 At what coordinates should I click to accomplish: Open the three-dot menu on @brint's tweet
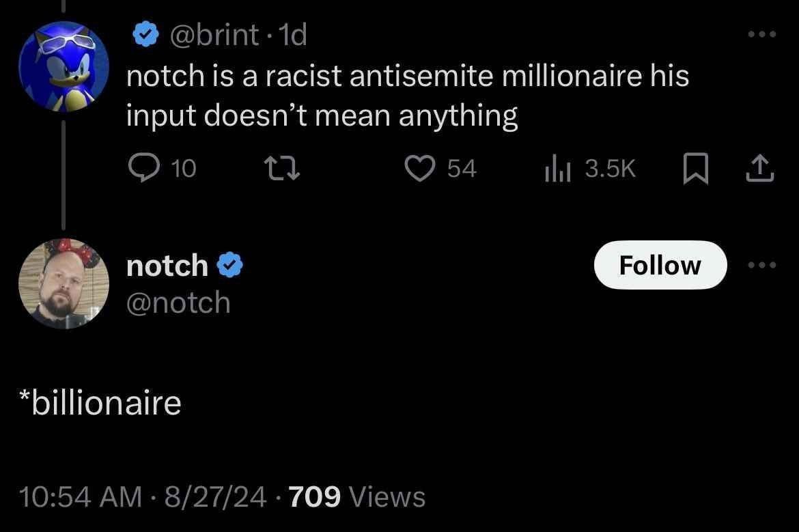[762, 34]
